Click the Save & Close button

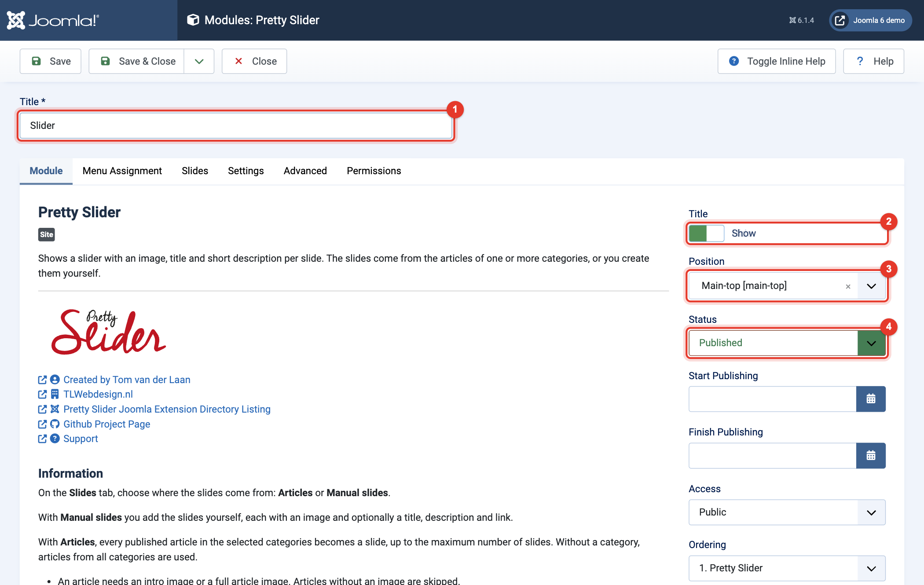click(x=137, y=61)
